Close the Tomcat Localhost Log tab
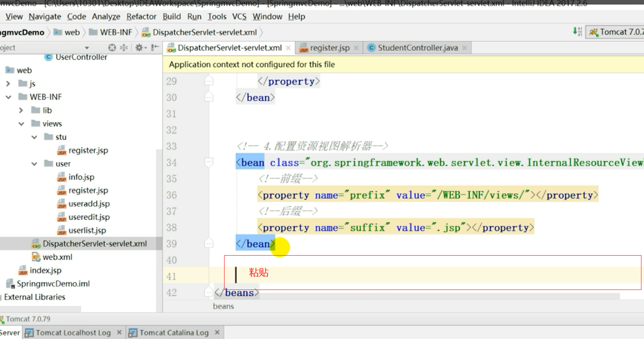The width and height of the screenshot is (644, 339). [x=119, y=332]
